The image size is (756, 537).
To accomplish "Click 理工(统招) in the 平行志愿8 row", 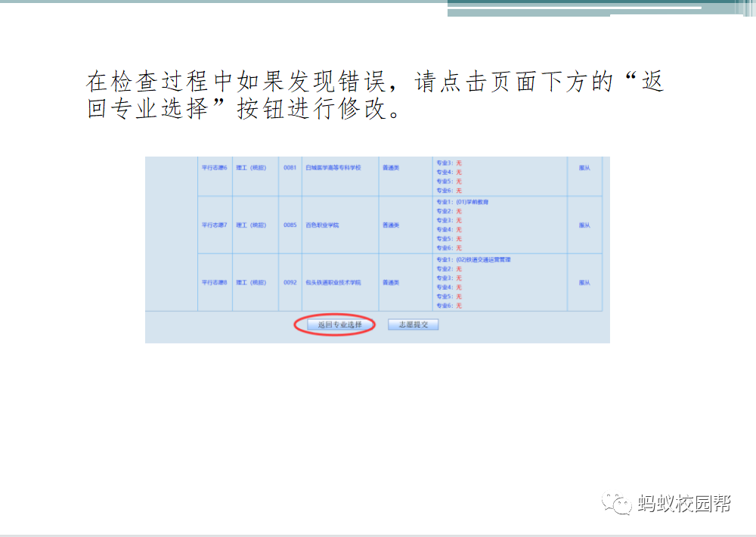I will [251, 282].
